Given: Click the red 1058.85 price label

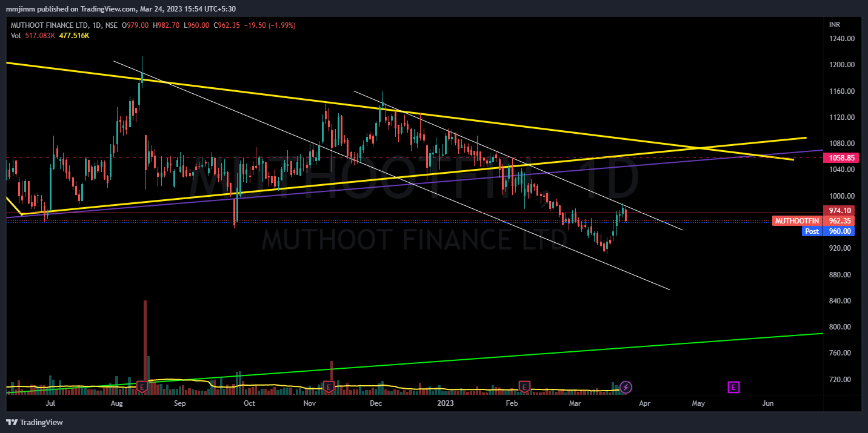Looking at the screenshot, I should click(842, 157).
